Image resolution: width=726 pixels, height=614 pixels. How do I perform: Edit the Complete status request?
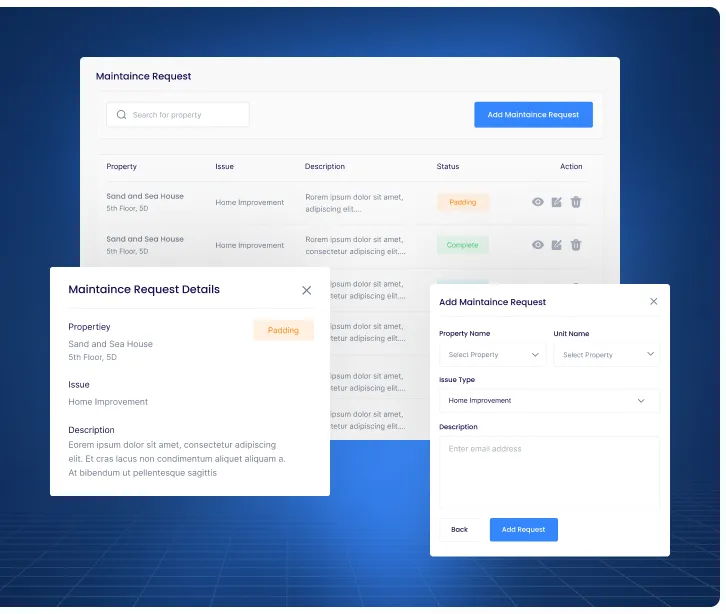click(x=557, y=245)
